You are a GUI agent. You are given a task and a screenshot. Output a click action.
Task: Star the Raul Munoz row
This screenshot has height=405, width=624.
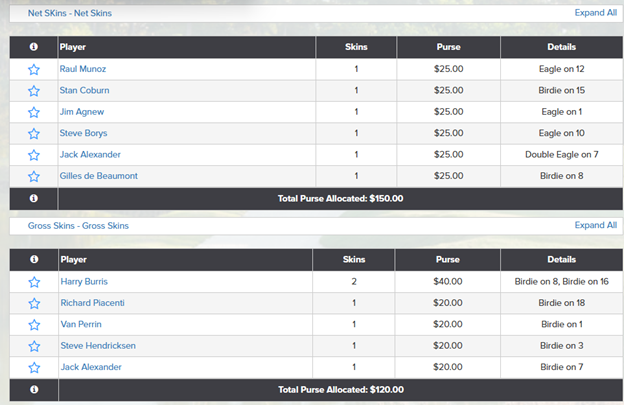[34, 70]
